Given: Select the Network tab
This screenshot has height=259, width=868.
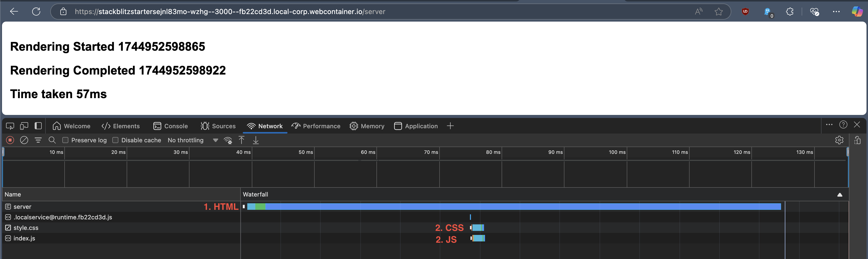Looking at the screenshot, I should (x=265, y=126).
